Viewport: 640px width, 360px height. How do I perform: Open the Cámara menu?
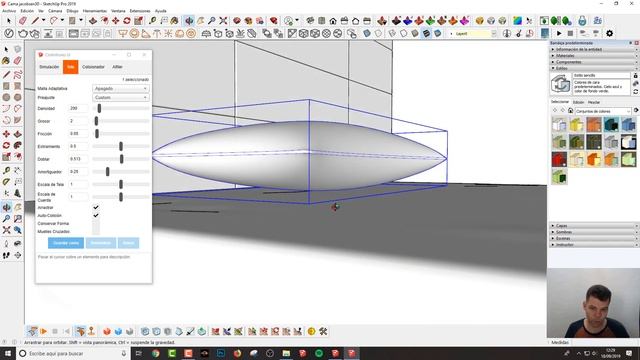(x=56, y=11)
